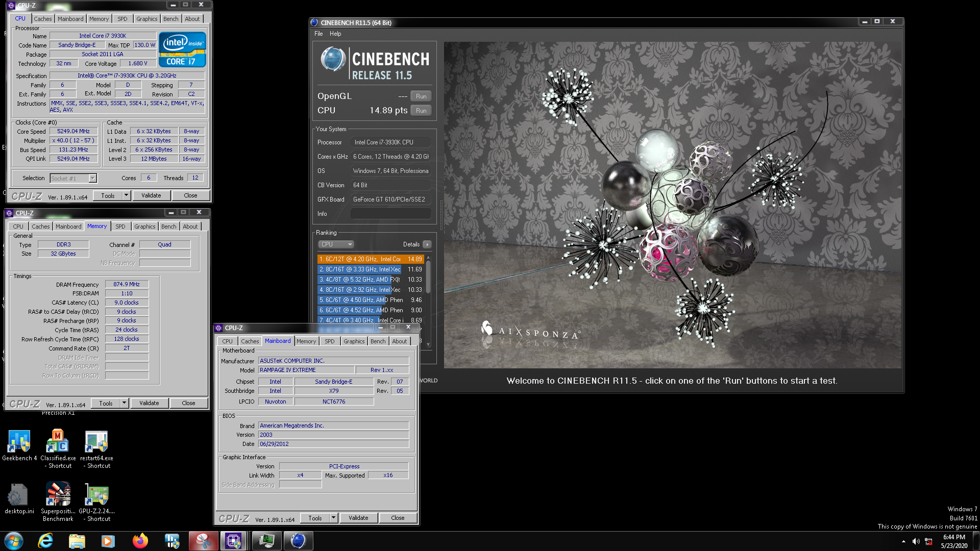Click the Tools button in the Mainboard CPU-Z window

315,518
